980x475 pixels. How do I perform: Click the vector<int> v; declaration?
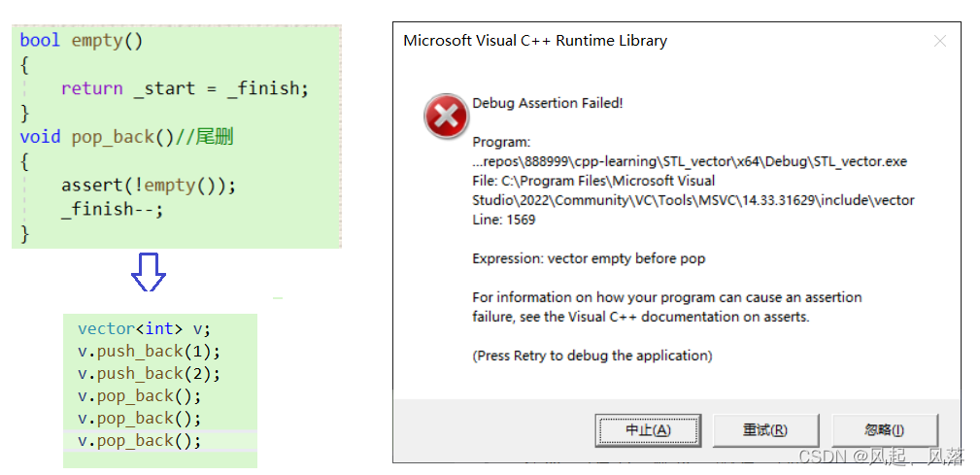(x=144, y=328)
